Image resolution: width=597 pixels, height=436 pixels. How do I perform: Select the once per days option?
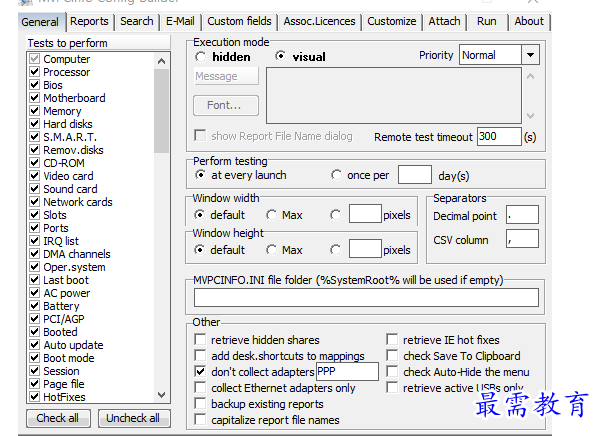336,175
